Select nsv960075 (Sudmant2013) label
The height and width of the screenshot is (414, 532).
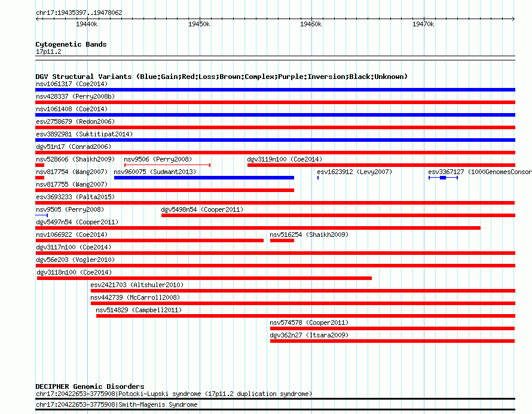pyautogui.click(x=155, y=172)
